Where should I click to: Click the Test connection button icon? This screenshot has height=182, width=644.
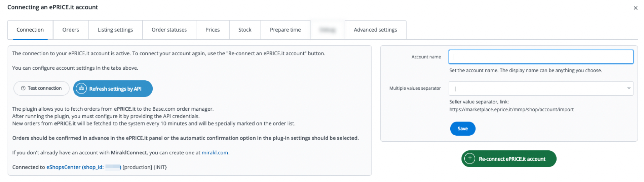pyautogui.click(x=23, y=88)
